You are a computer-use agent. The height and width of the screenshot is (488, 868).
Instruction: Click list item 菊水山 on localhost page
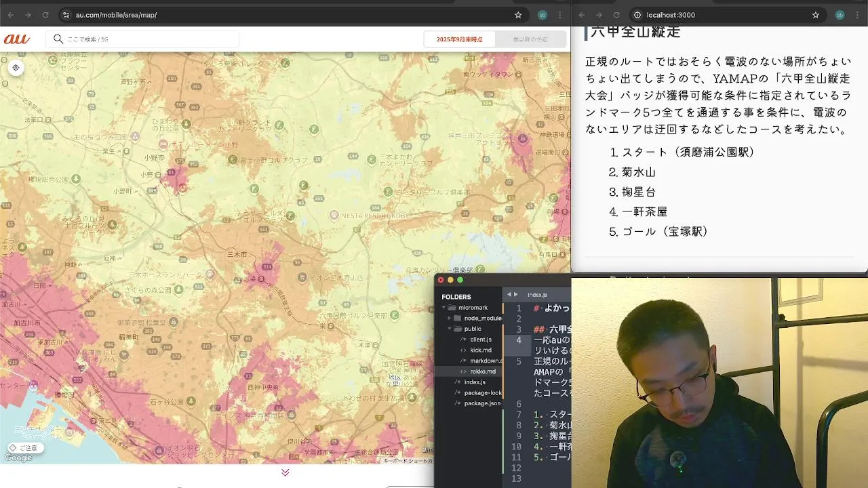tap(639, 172)
